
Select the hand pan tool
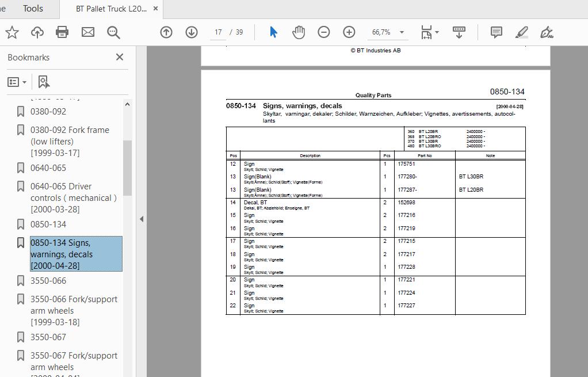[299, 32]
